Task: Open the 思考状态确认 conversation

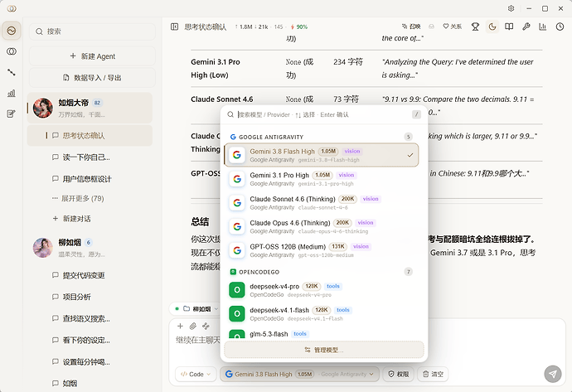Action: point(90,136)
